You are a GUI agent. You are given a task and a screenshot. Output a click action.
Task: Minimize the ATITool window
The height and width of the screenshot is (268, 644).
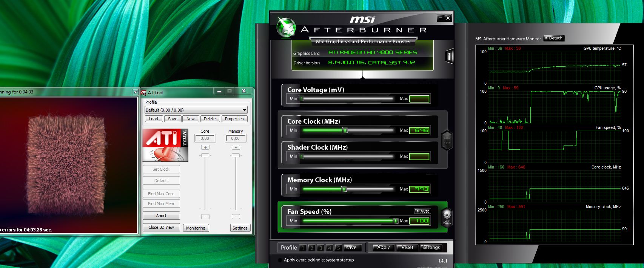219,91
